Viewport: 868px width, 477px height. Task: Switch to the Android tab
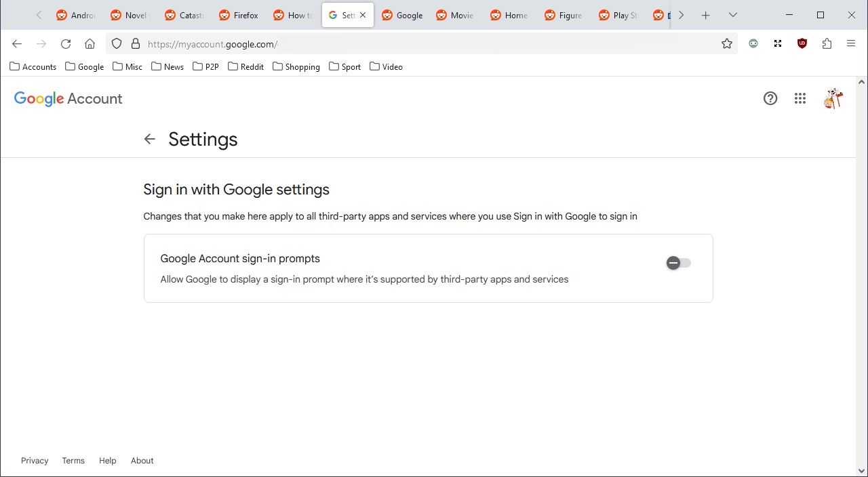coord(76,15)
